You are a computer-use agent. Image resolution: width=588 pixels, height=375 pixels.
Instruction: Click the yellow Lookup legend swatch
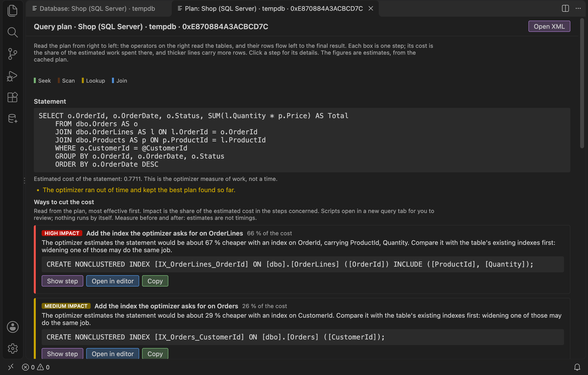83,81
